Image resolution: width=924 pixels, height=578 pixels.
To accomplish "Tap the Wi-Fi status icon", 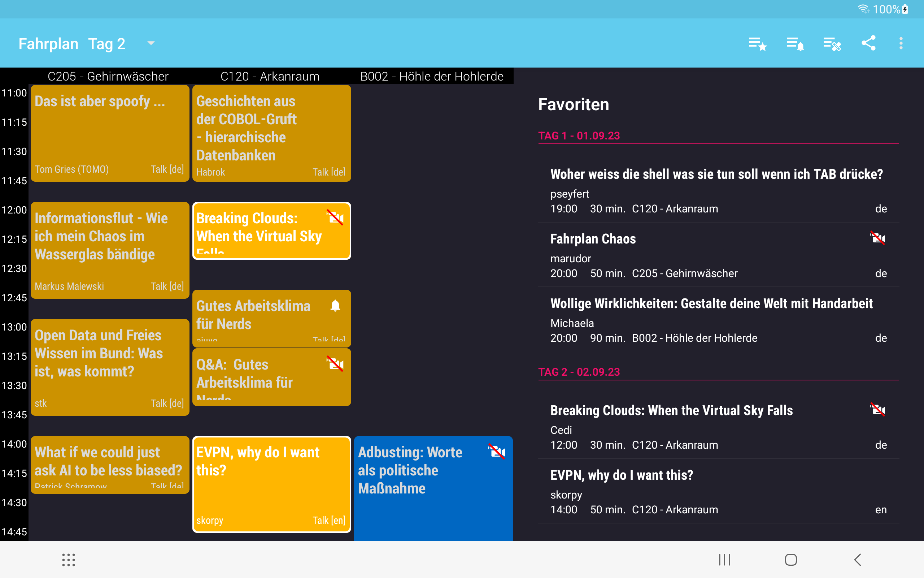I will 863,9.
